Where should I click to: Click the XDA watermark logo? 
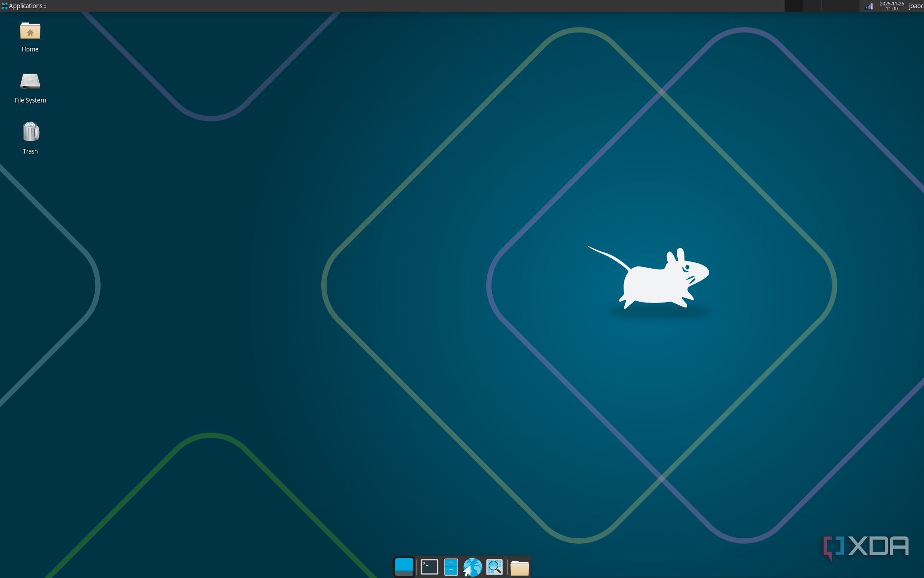point(865,546)
